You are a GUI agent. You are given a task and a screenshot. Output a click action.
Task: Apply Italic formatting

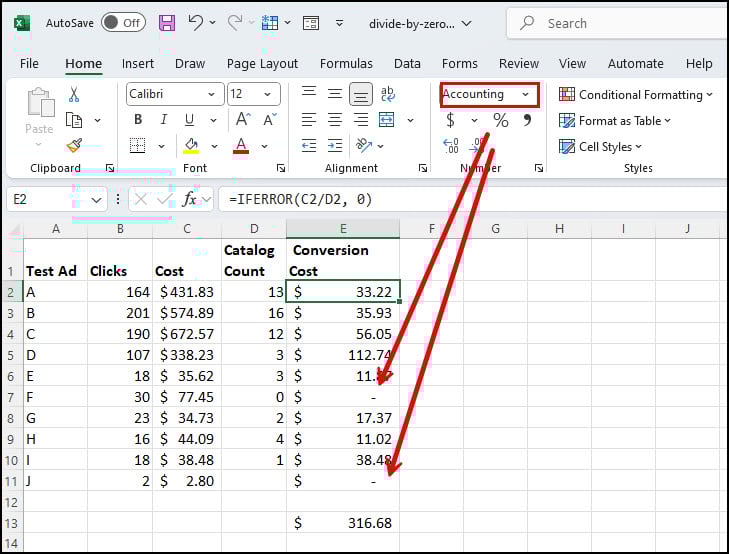164,120
